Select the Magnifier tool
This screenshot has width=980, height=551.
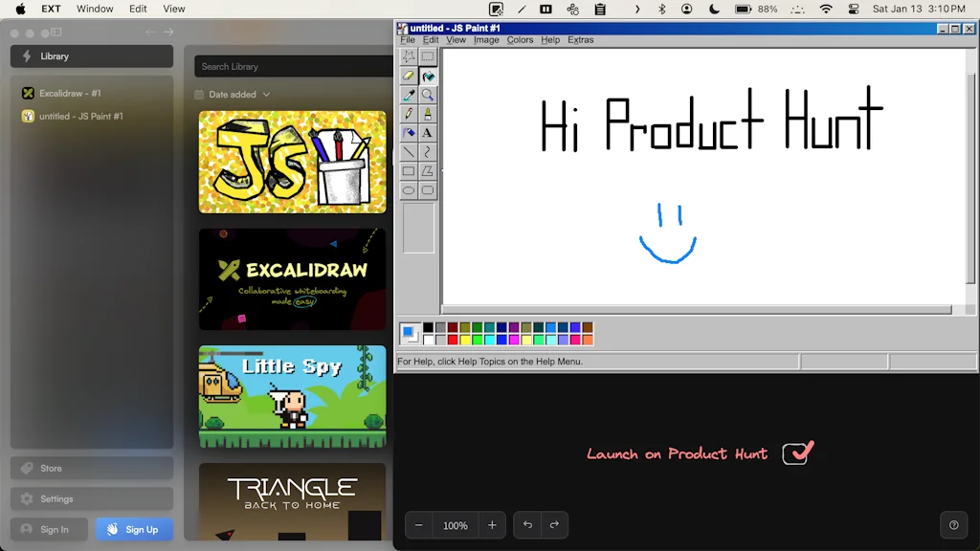(x=428, y=95)
